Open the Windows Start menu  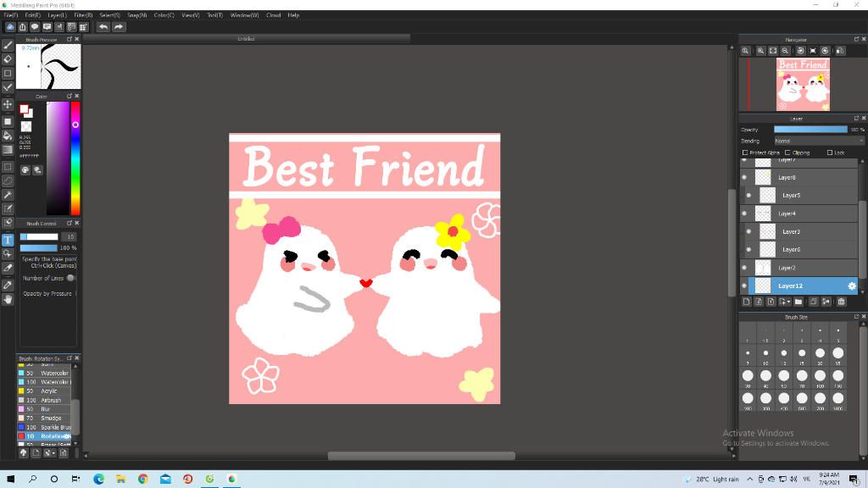pyautogui.click(x=10, y=480)
